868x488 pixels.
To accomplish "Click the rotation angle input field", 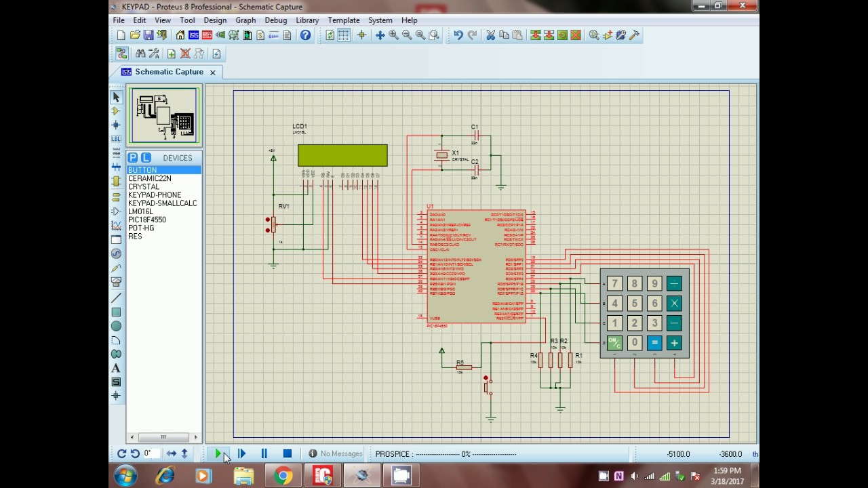I will coord(151,453).
